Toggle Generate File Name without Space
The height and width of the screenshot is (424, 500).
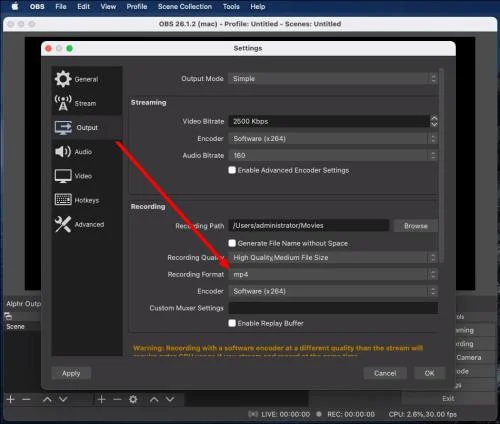point(232,243)
